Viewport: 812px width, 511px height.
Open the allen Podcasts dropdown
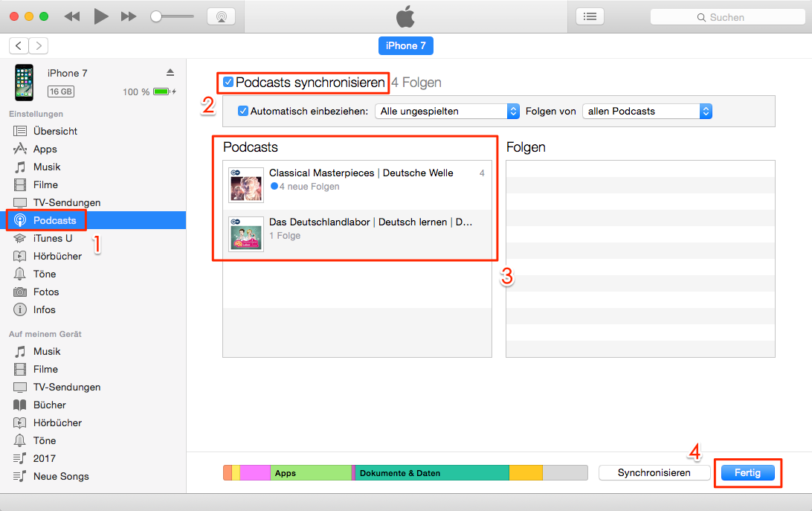(648, 111)
